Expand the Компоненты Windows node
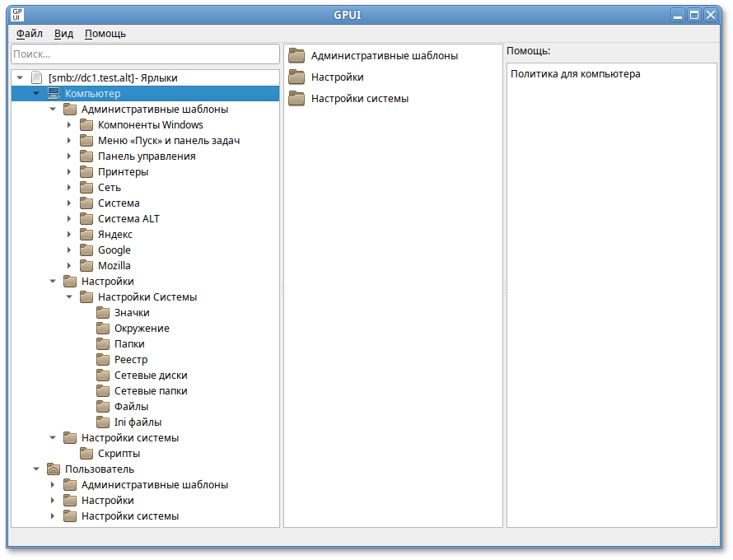This screenshot has width=733, height=560. pos(69,125)
